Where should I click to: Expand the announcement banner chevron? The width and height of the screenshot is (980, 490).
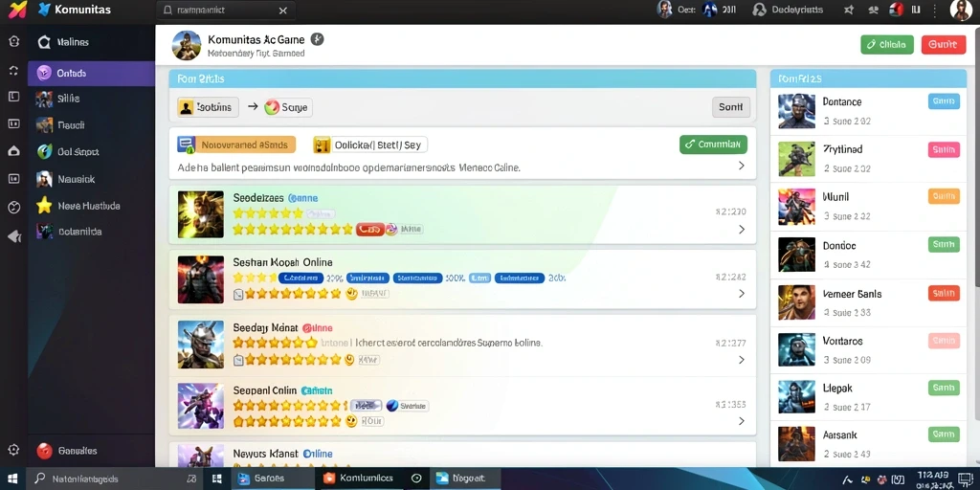tap(742, 166)
